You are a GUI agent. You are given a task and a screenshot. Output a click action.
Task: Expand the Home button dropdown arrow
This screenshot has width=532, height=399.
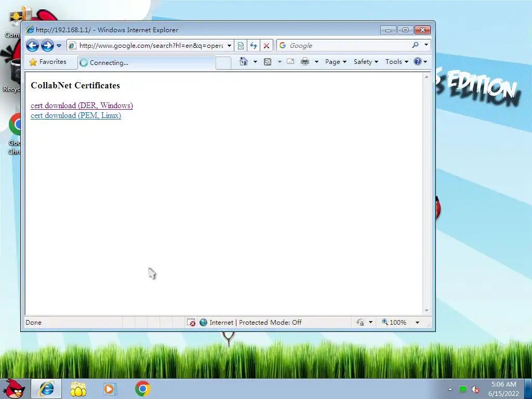pyautogui.click(x=255, y=62)
